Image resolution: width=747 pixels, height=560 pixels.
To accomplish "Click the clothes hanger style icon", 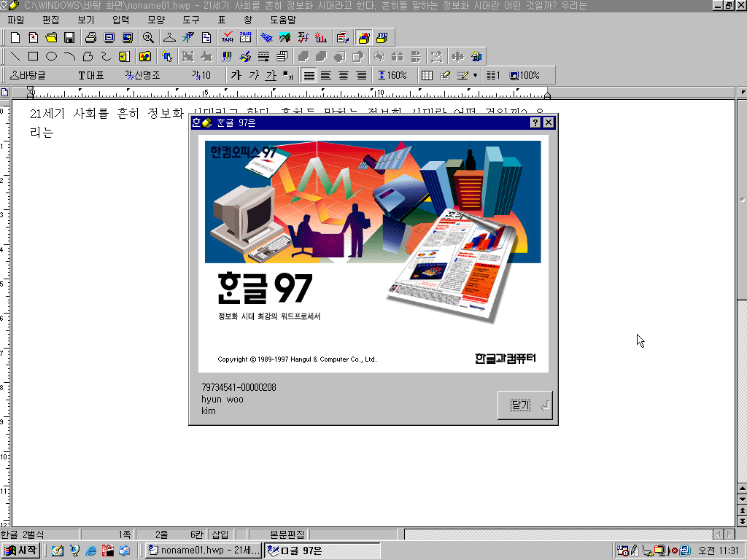I will click(x=169, y=38).
